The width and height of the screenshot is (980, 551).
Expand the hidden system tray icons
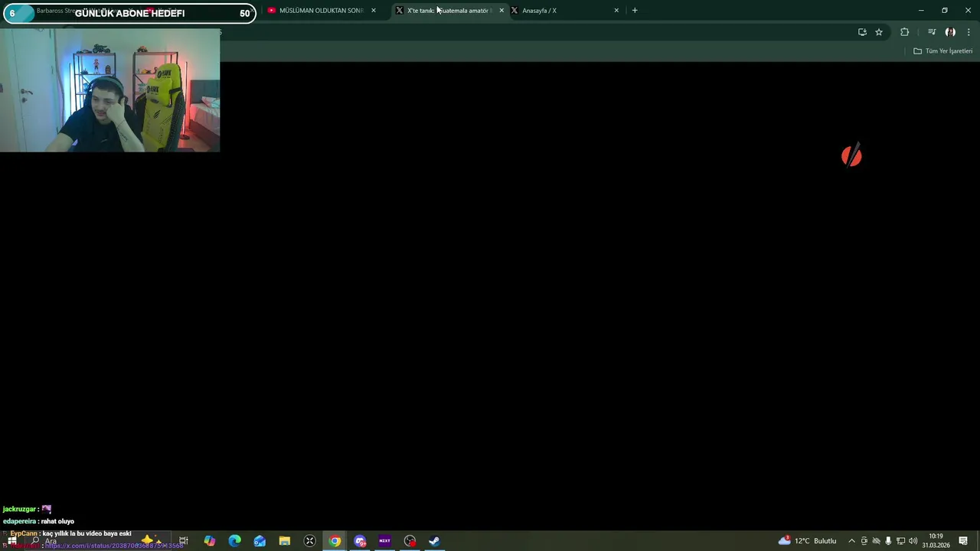tap(851, 541)
